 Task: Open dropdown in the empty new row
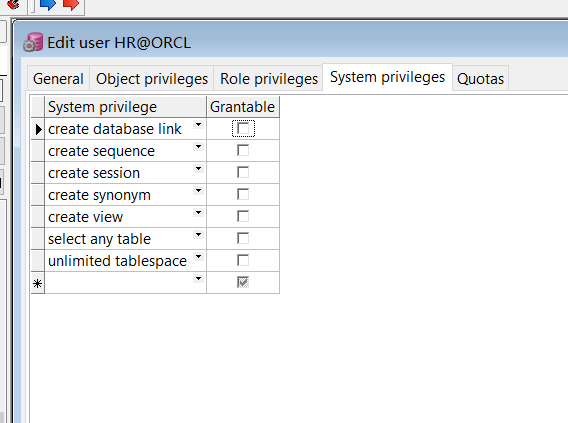(198, 278)
